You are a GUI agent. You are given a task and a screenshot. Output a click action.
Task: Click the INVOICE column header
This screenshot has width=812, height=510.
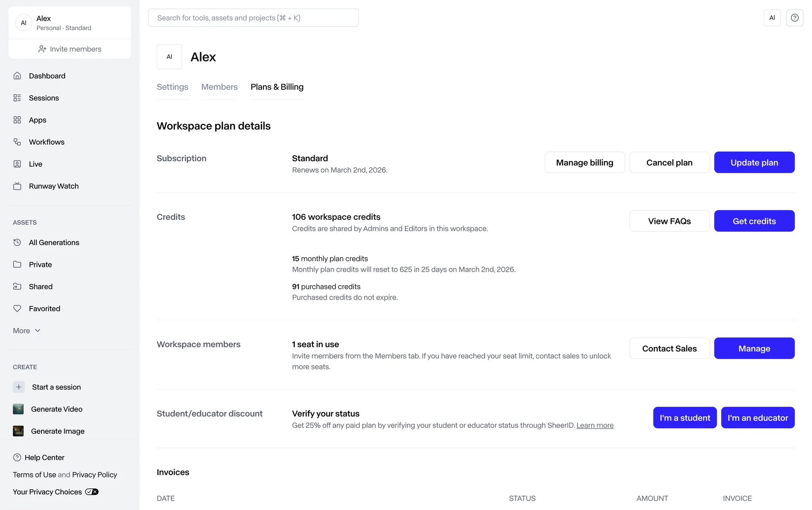pos(737,499)
